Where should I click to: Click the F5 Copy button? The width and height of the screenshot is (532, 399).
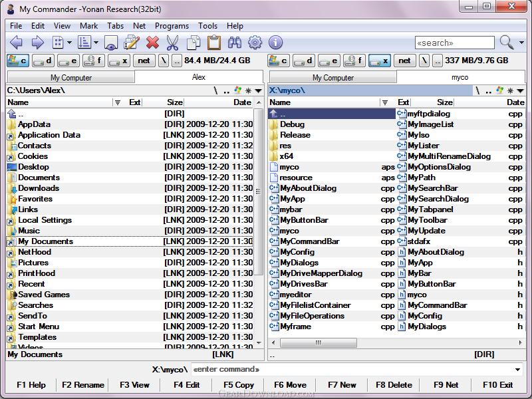coord(239,385)
